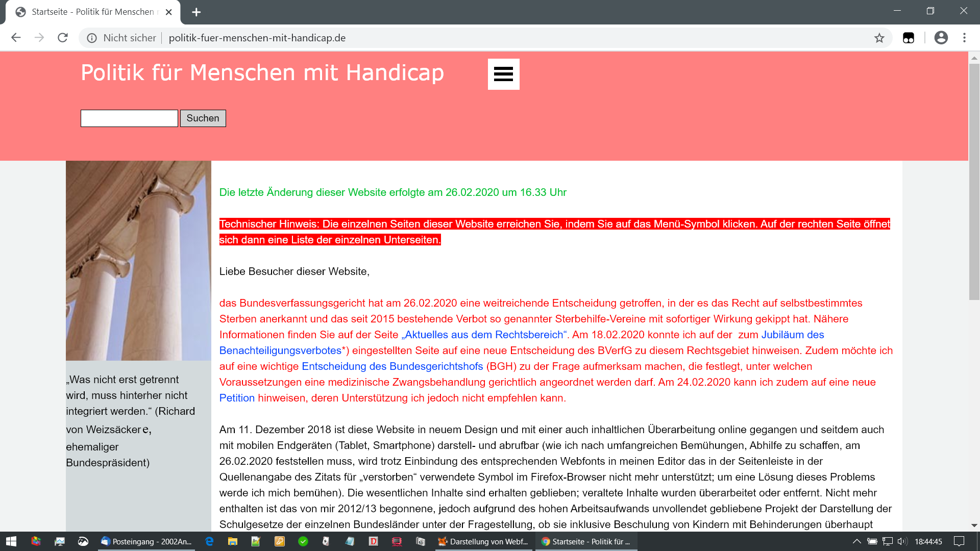Open the Chrome three-dot menu
The width and height of the screenshot is (980, 551).
tap(964, 38)
